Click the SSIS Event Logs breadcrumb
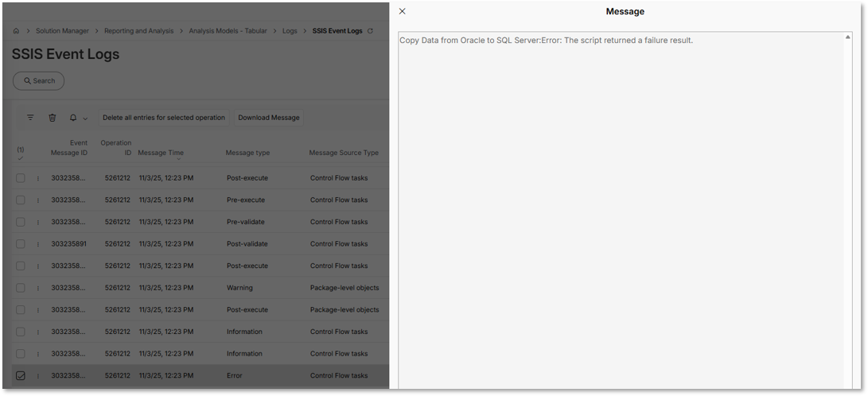The width and height of the screenshot is (868, 396). point(337,31)
